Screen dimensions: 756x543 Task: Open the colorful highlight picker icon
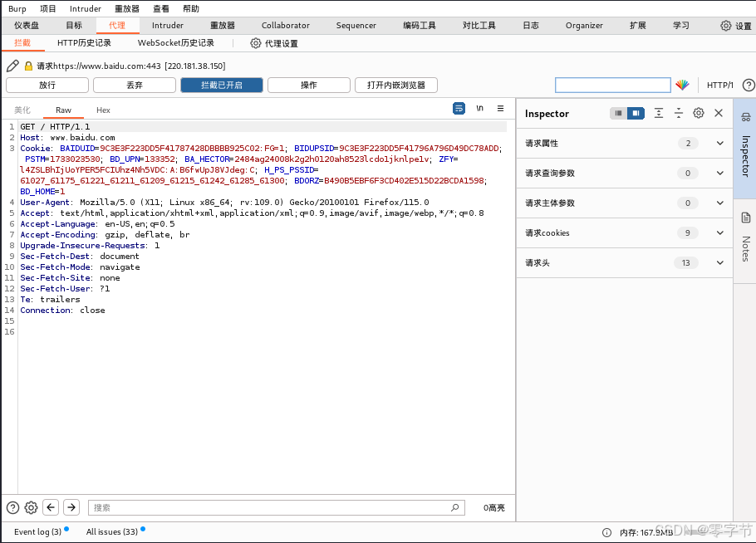(682, 86)
